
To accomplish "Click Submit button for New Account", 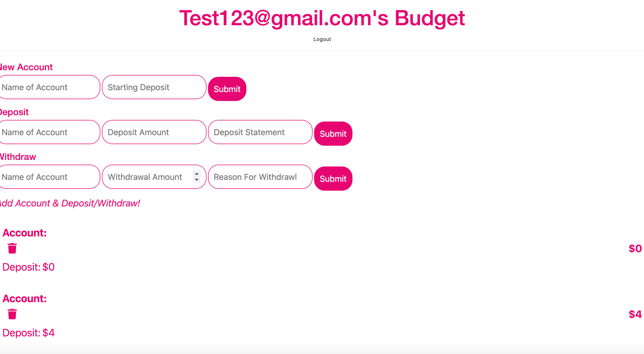I will [x=227, y=88].
